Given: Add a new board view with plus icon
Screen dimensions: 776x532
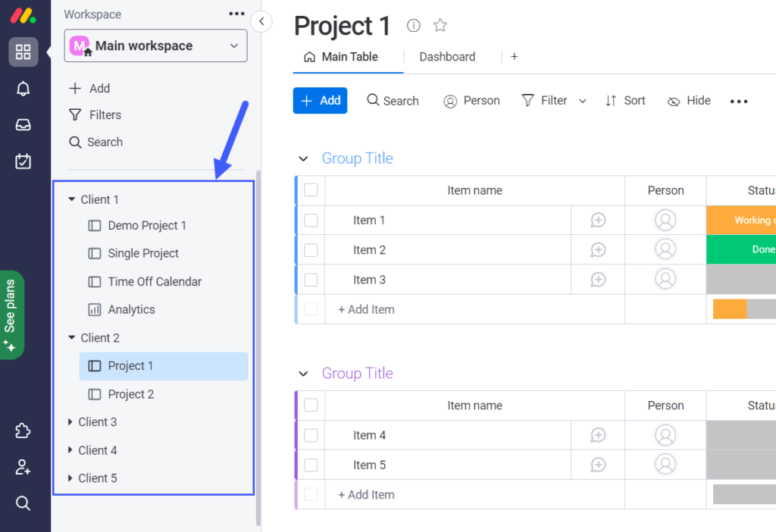Looking at the screenshot, I should coord(515,57).
